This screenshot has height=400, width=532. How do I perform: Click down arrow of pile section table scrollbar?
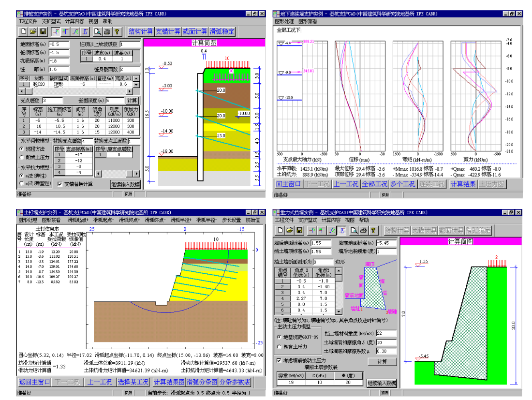click(x=136, y=85)
